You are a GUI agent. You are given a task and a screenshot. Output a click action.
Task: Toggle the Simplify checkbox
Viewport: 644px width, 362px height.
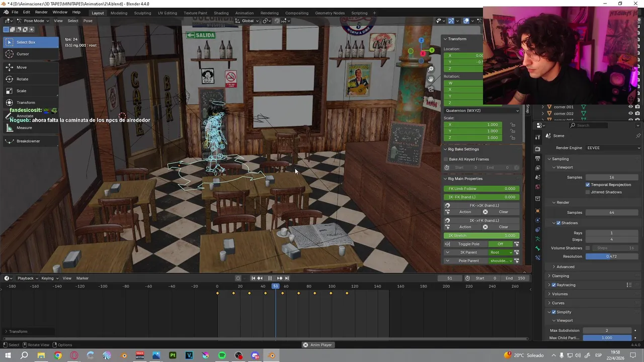tap(554, 312)
